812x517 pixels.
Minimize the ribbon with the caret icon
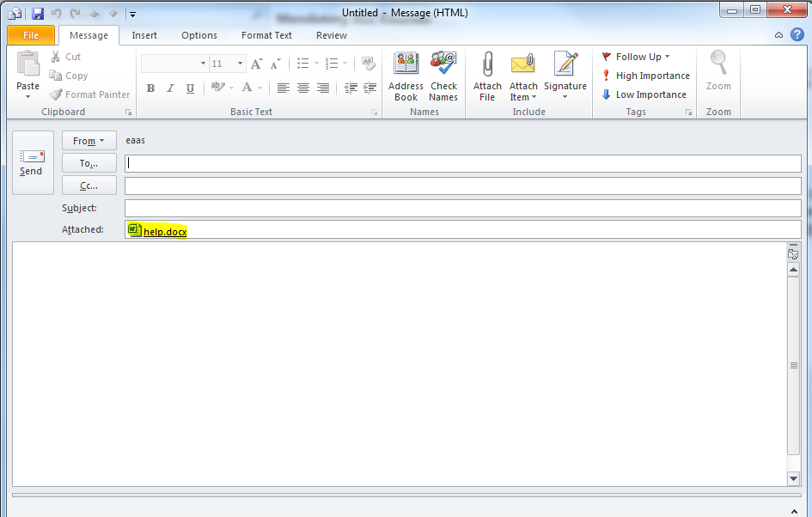pos(778,35)
